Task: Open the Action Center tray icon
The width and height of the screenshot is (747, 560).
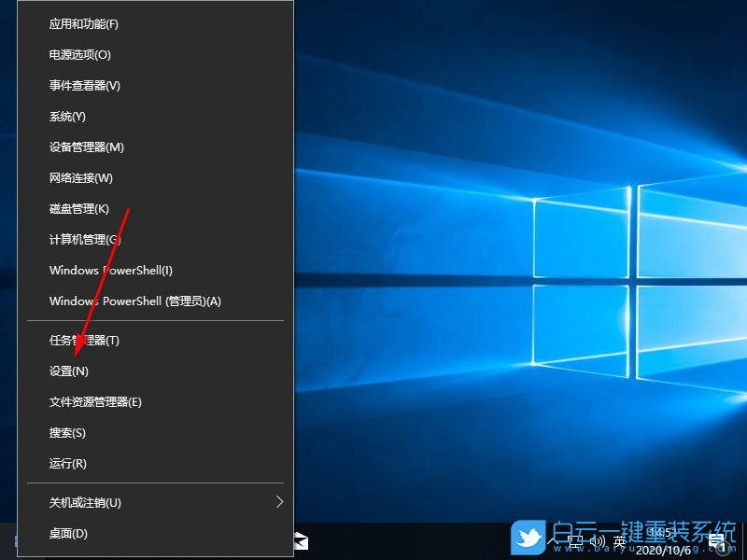Action: pos(715,541)
